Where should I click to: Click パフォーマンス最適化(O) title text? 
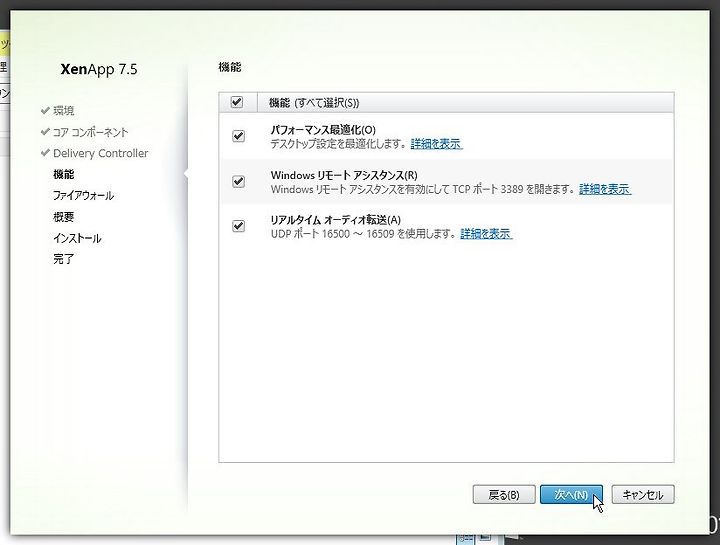tap(323, 130)
